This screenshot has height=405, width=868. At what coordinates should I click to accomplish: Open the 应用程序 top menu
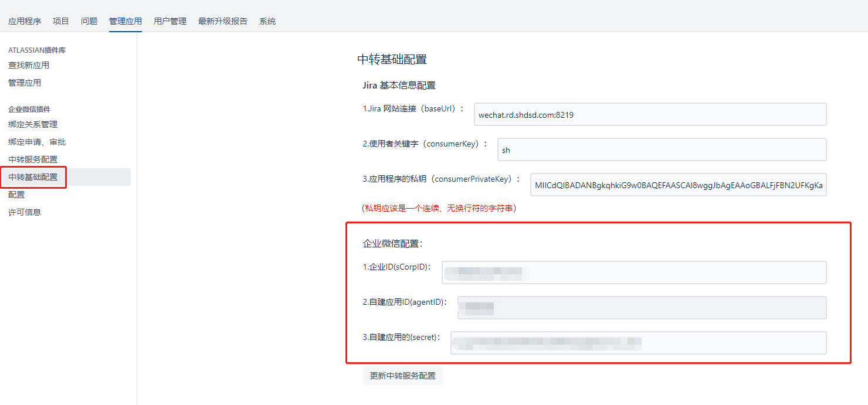25,21
